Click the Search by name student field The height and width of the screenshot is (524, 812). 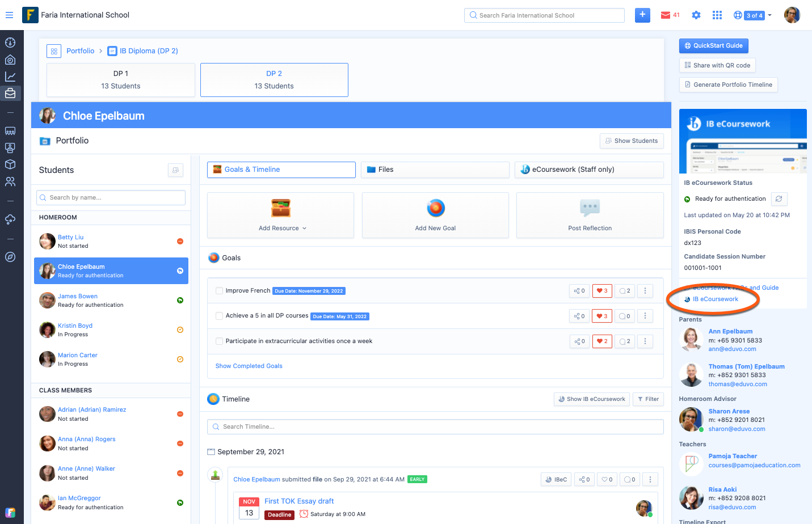[111, 198]
